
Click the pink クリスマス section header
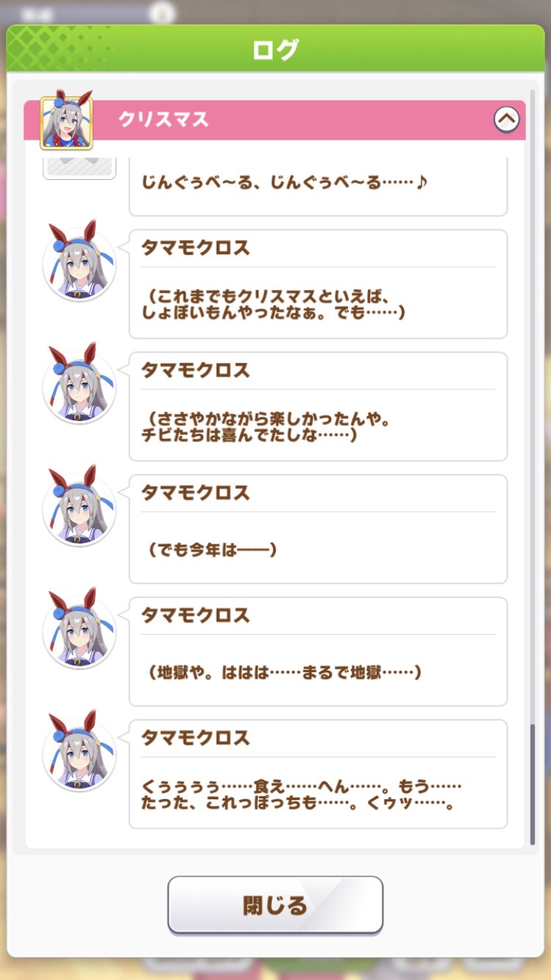[275, 119]
